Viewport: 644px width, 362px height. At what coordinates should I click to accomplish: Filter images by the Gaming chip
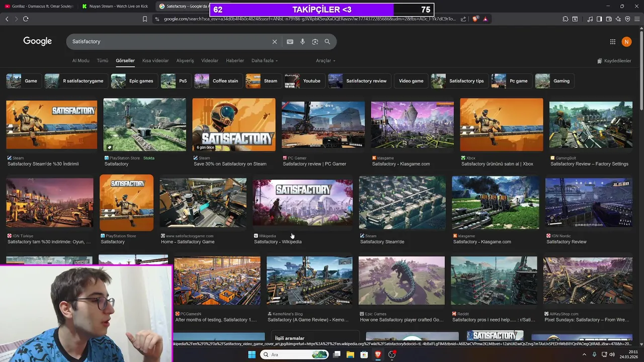pyautogui.click(x=554, y=81)
